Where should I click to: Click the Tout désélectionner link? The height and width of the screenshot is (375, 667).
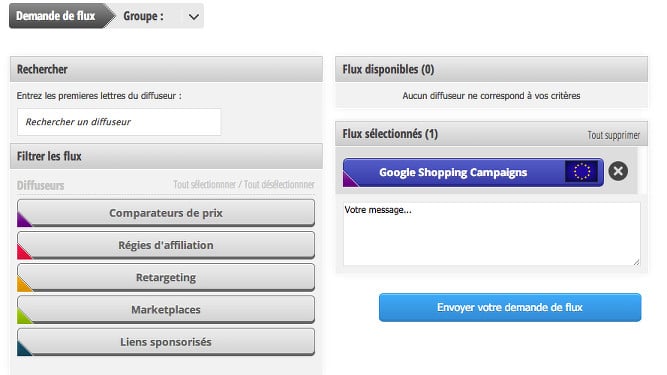(279, 185)
